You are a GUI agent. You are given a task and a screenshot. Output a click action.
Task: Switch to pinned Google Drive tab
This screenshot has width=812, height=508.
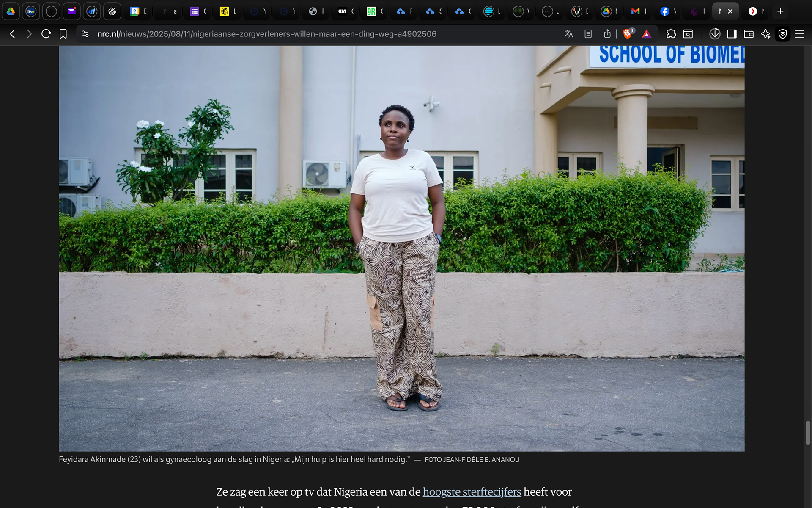[x=11, y=11]
